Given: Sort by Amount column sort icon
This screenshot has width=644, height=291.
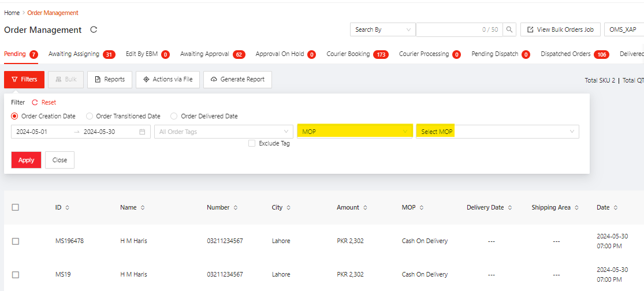Looking at the screenshot, I should point(365,207).
